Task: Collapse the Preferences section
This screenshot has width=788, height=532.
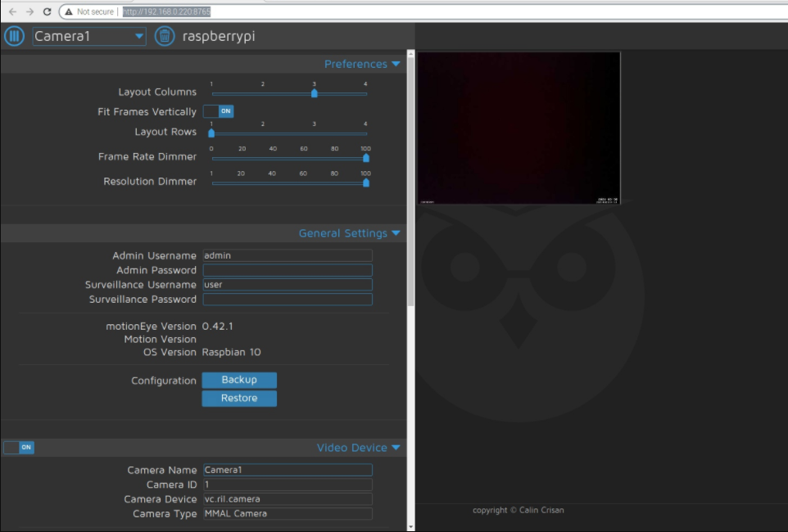Action: (397, 64)
